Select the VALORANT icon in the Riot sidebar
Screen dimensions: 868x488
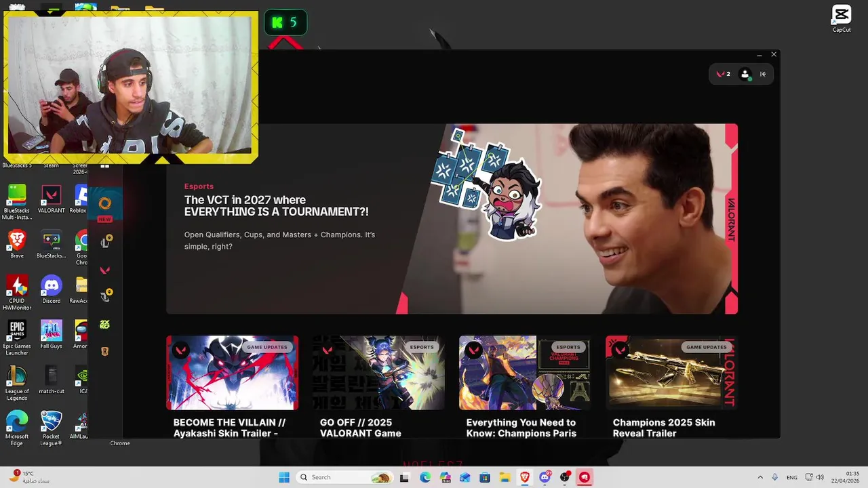[x=105, y=270]
